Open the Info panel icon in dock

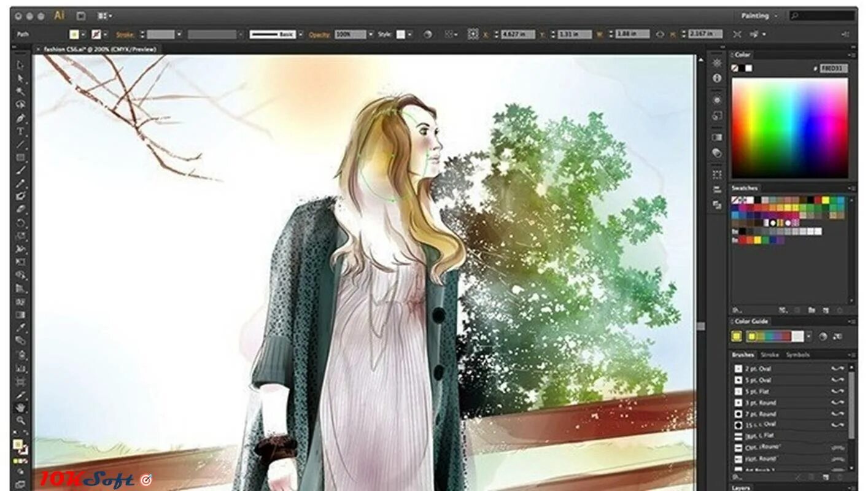coord(717,78)
